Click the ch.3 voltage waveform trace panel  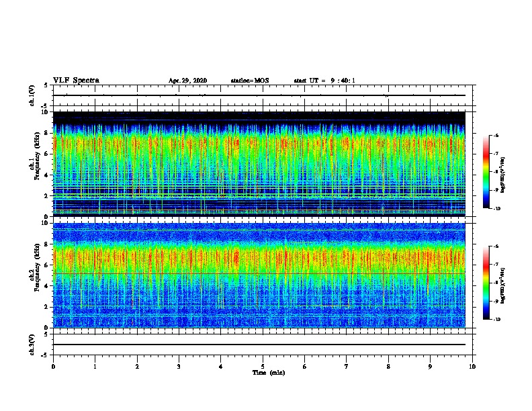pyautogui.click(x=263, y=345)
